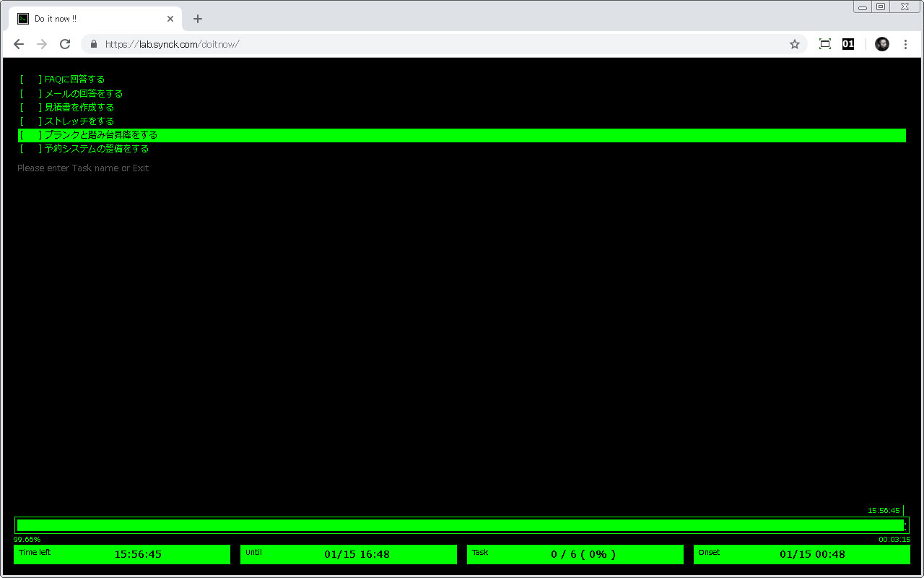This screenshot has height=578, width=924.
Task: Check the 見積書を作成する task box
Action: click(31, 108)
